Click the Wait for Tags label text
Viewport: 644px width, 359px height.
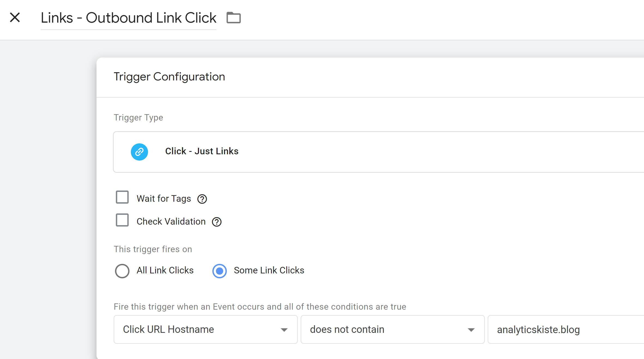tap(164, 198)
